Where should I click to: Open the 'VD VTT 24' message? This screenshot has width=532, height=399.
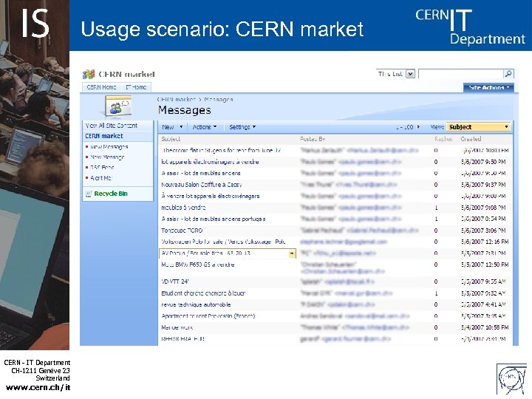click(174, 282)
